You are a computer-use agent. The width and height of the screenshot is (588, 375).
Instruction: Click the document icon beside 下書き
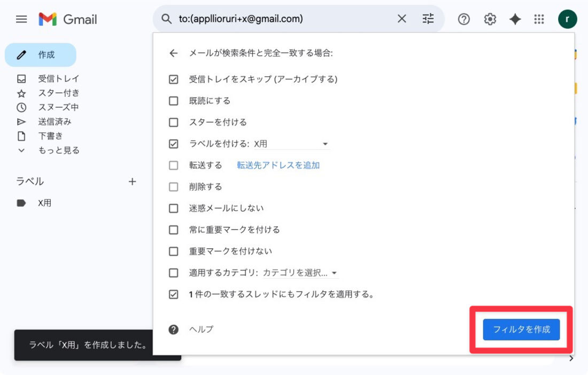(x=21, y=136)
